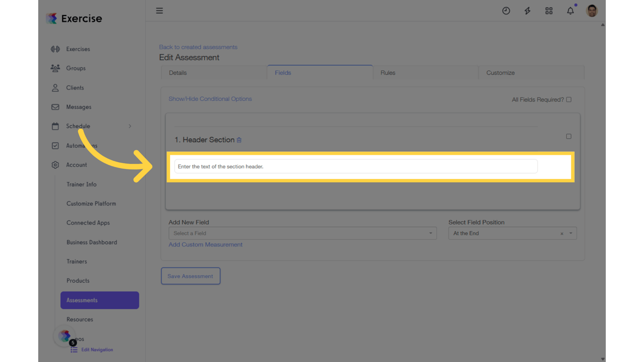This screenshot has width=644, height=362.
Task: Open Exercises via dumbbell icon
Action: (x=56, y=49)
